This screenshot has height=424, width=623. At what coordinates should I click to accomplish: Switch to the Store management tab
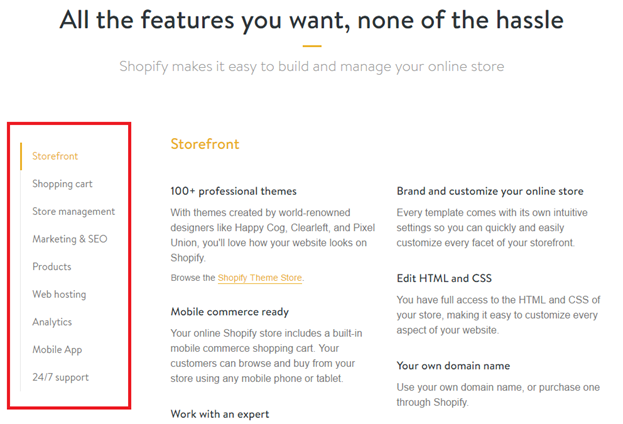73,212
